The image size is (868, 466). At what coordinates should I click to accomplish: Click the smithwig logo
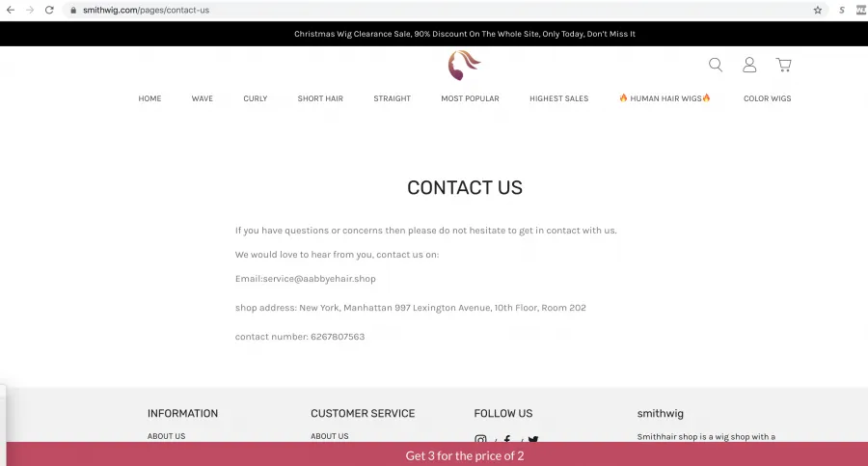pyautogui.click(x=465, y=65)
